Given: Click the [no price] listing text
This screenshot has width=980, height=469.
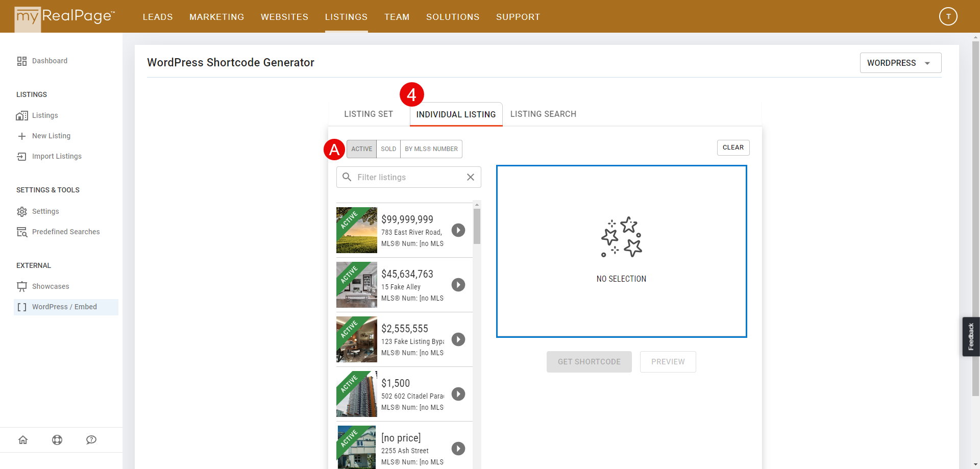Looking at the screenshot, I should (401, 438).
